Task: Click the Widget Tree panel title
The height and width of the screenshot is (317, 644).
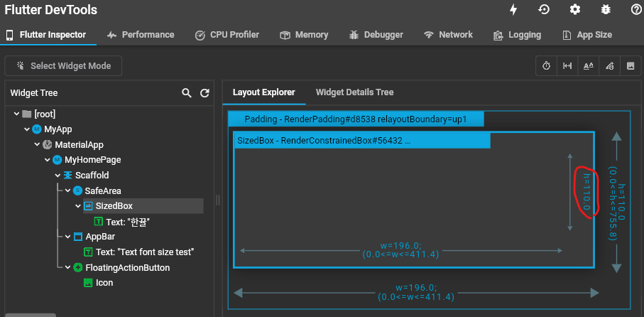Action: 34,93
